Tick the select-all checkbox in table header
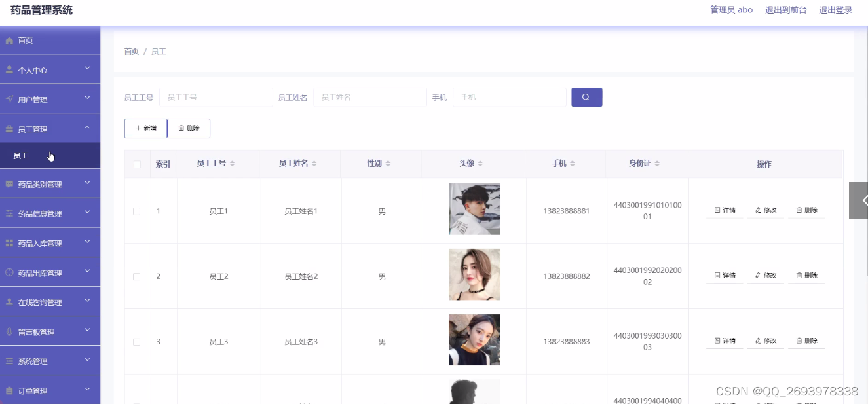Image resolution: width=868 pixels, height=404 pixels. coord(137,164)
